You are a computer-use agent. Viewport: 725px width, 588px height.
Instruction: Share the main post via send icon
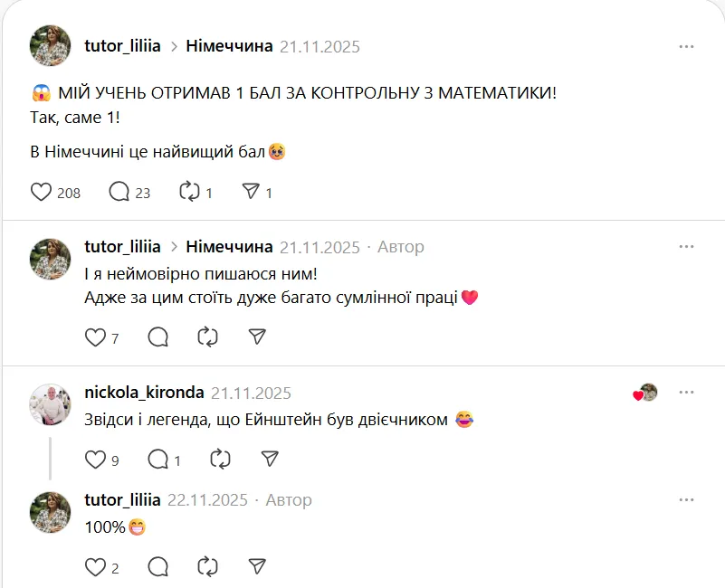pyautogui.click(x=251, y=192)
